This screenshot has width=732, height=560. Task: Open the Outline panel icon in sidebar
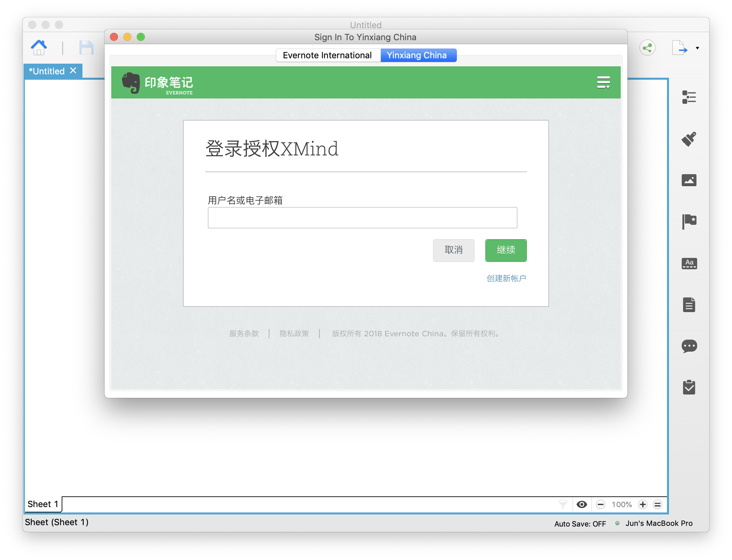point(689,97)
